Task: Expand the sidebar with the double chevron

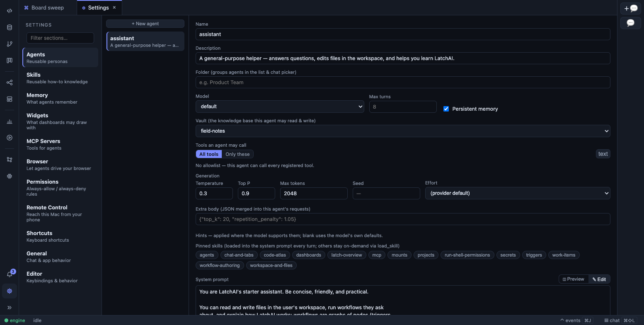Action: (x=10, y=308)
